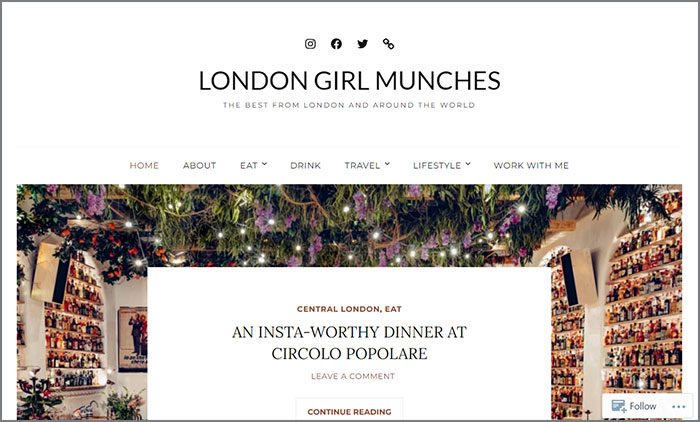Open the WORK WITH ME page
This screenshot has height=422, width=700.
(x=531, y=165)
